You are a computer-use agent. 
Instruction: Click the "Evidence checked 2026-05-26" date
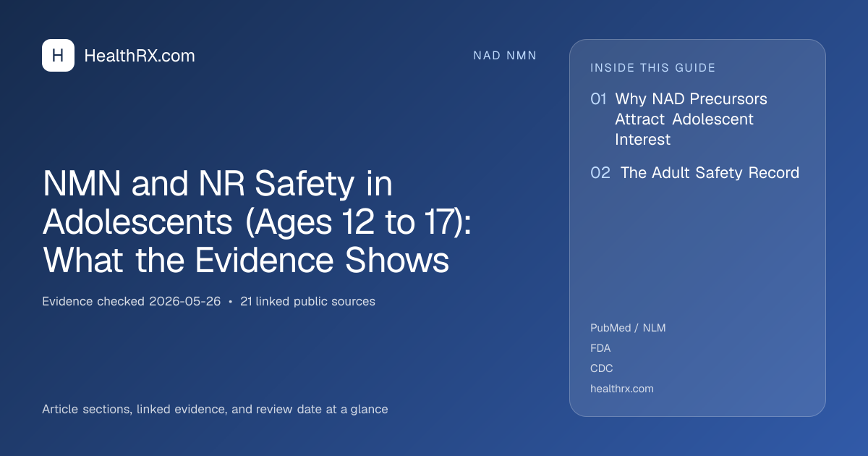pos(131,301)
